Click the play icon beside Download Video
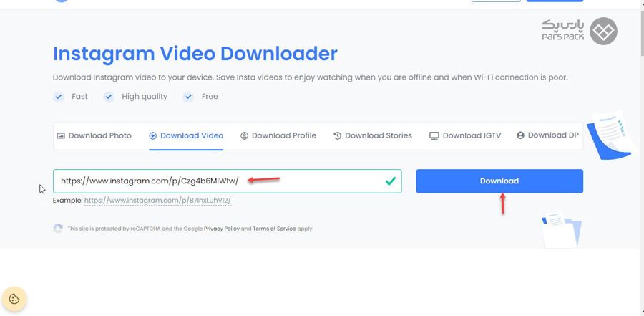The image size is (644, 316). coord(153,135)
